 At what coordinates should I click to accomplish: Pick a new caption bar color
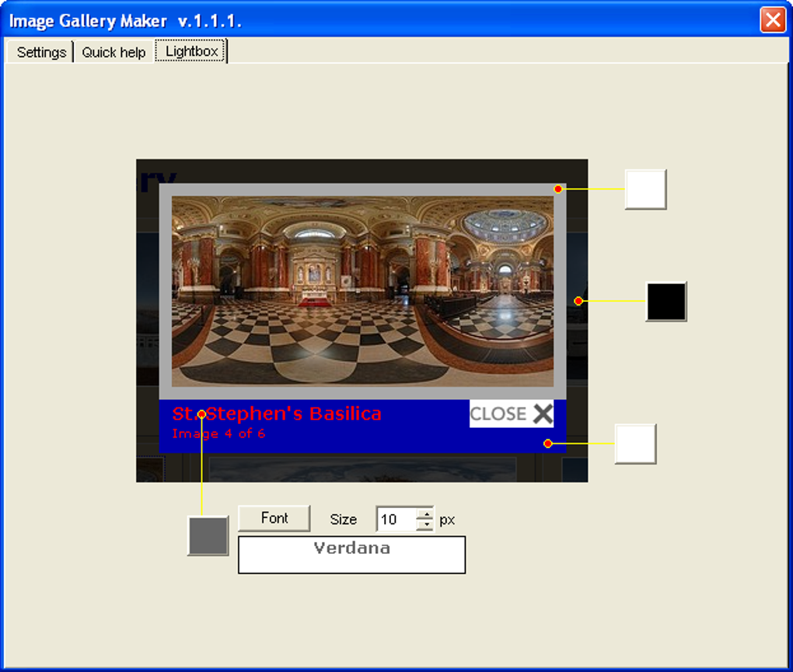(x=635, y=443)
